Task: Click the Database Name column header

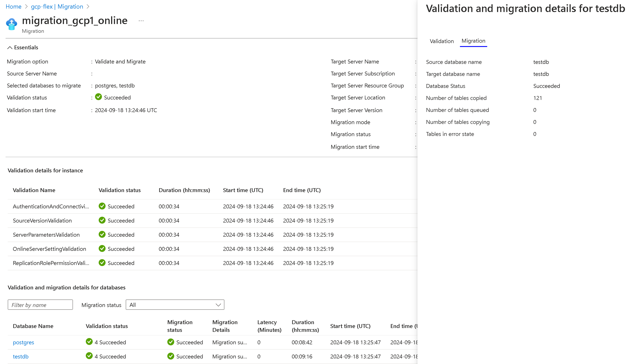Action: click(33, 326)
